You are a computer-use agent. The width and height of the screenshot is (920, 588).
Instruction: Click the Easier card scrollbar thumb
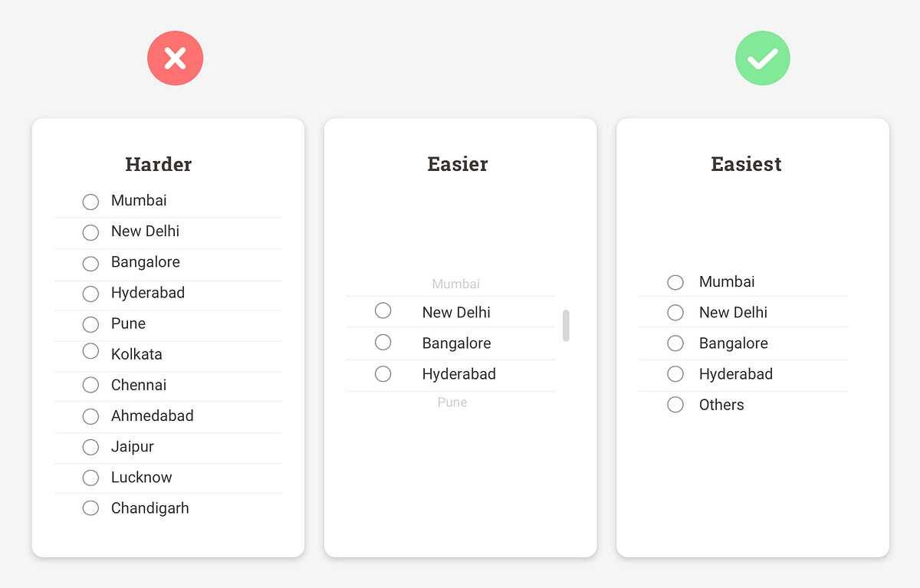coord(566,325)
